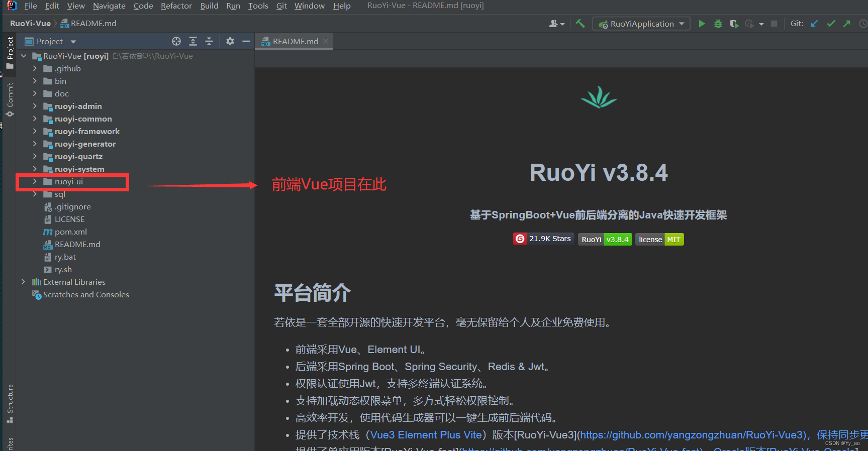Close the README.md editor tab
The image size is (868, 451).
tap(326, 41)
